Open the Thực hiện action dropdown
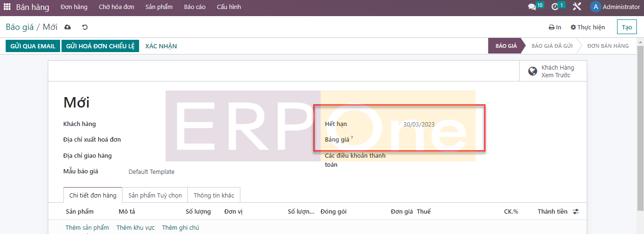The image size is (644, 234). 588,27
